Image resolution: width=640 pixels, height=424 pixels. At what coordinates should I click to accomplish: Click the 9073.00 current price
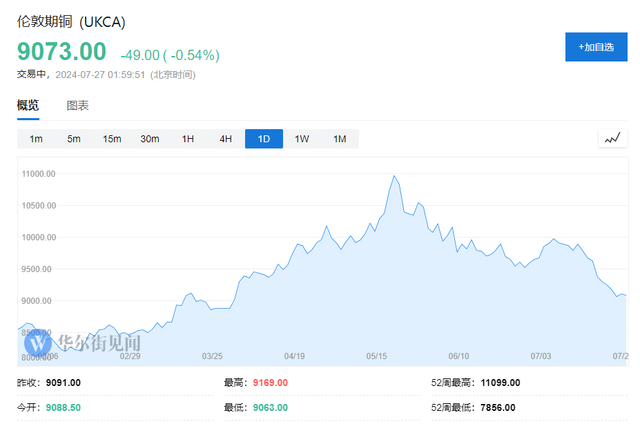pyautogui.click(x=61, y=51)
